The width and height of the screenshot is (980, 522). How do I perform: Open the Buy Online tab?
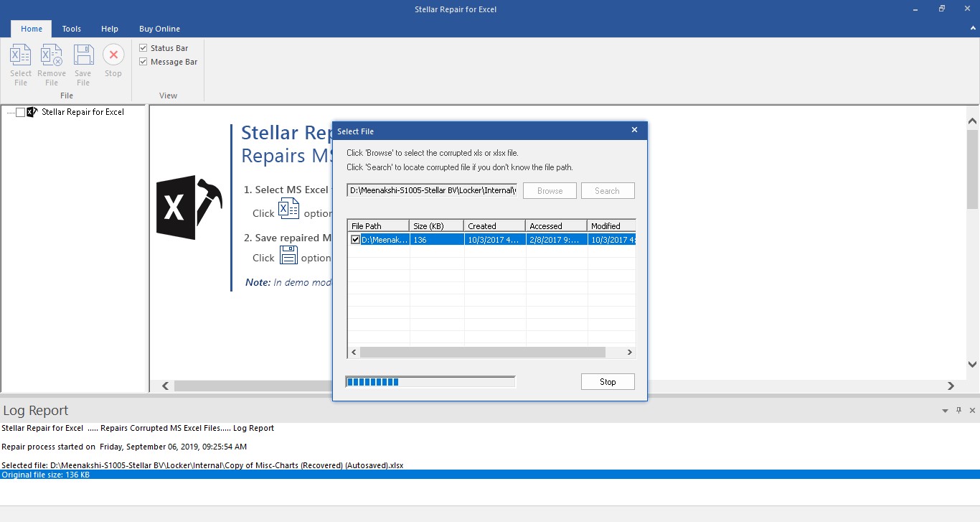(159, 29)
